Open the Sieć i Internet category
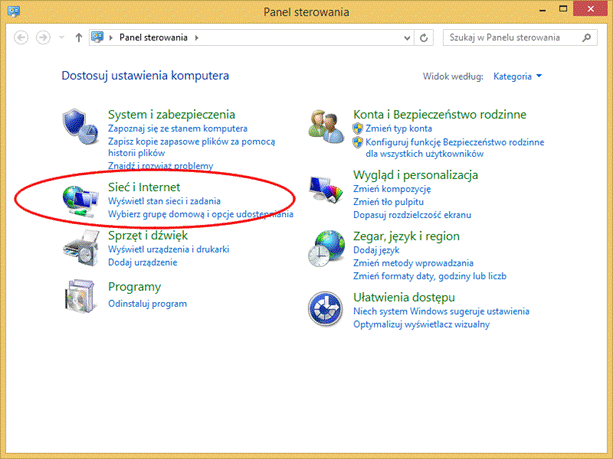 point(144,187)
